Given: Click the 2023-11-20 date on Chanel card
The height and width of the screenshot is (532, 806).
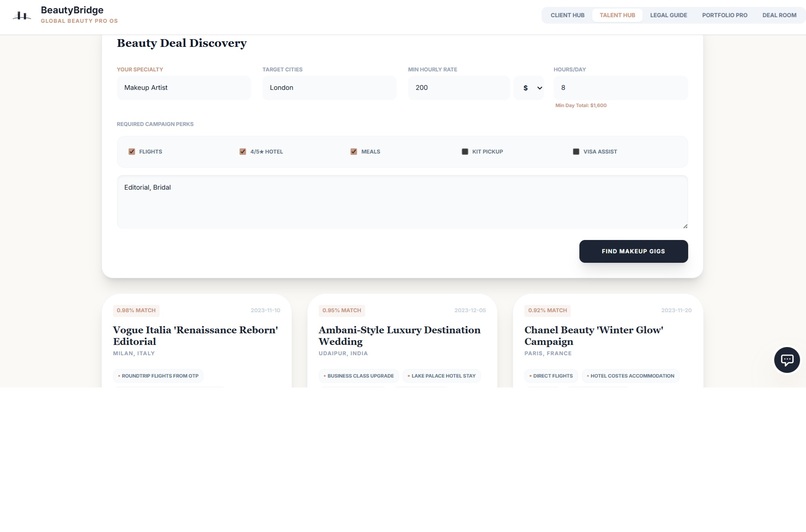Looking at the screenshot, I should (676, 310).
